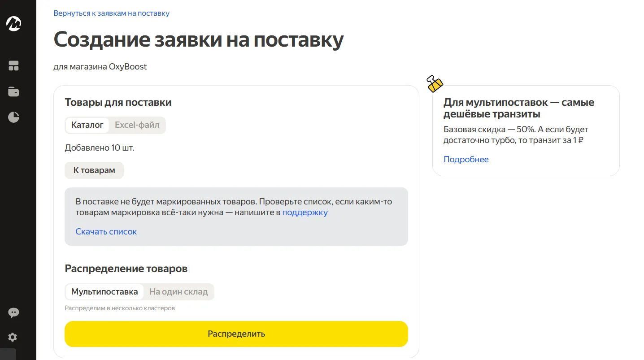Click the yellow binder clip icon
644x360 pixels.
tap(435, 83)
